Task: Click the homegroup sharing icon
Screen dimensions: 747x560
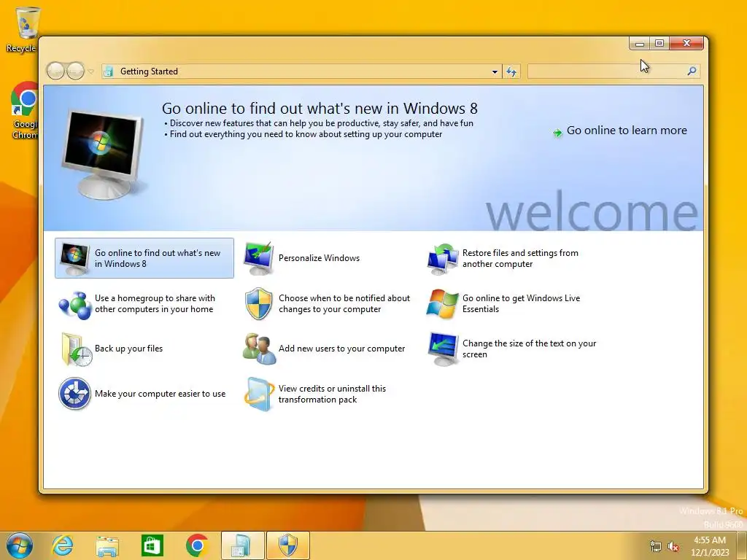Action: click(75, 305)
